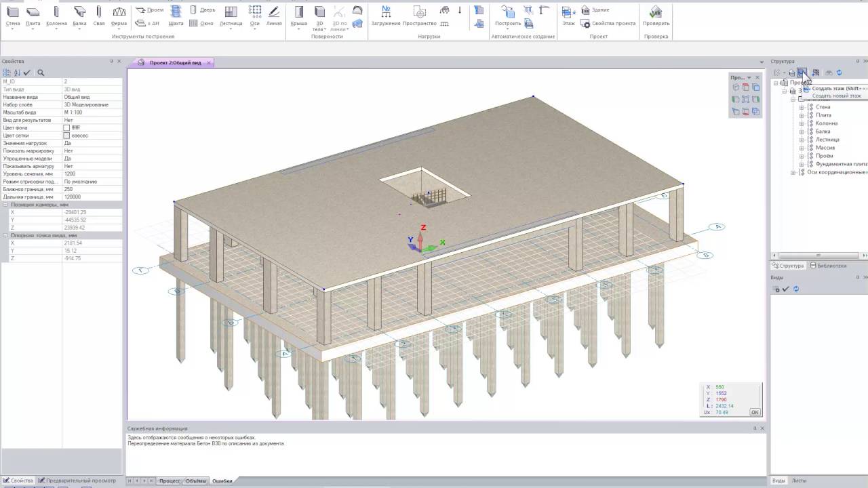Expand the Колонна node in structure tree
Viewport: 868px width, 488px height.
[x=802, y=123]
